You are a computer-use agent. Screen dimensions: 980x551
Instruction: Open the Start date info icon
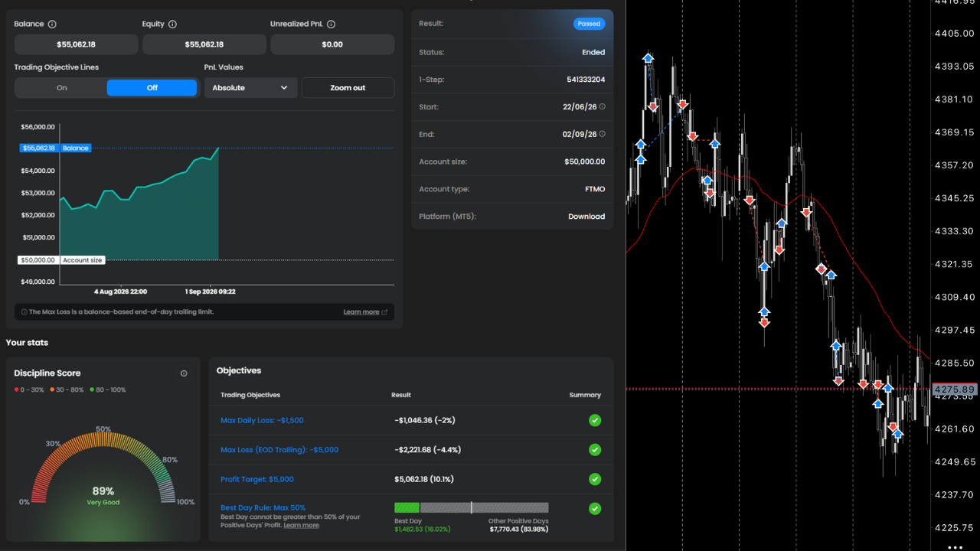click(x=602, y=107)
